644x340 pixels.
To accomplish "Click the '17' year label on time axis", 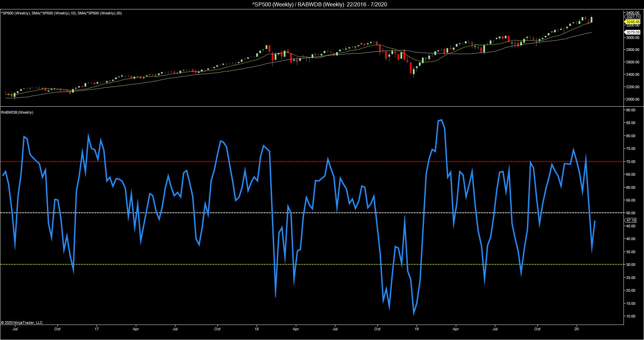I will [97, 329].
